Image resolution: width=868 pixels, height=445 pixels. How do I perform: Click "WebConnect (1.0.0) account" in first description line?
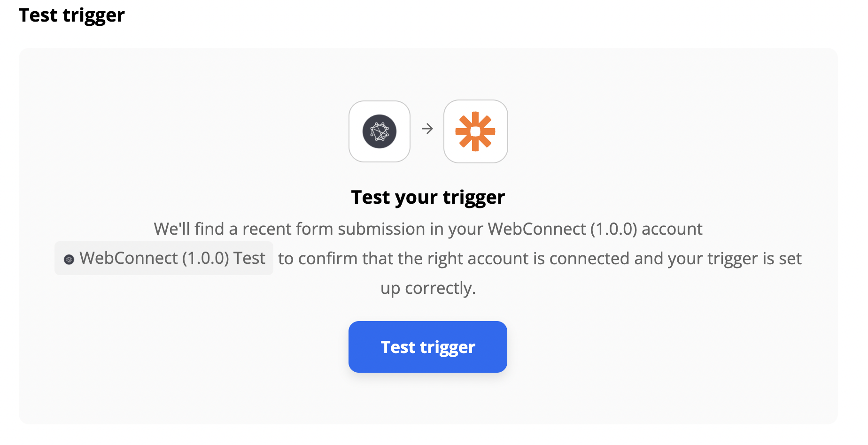point(595,229)
